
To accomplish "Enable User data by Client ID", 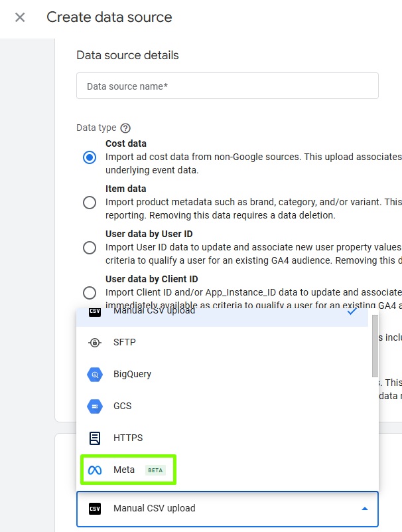I will coord(90,293).
